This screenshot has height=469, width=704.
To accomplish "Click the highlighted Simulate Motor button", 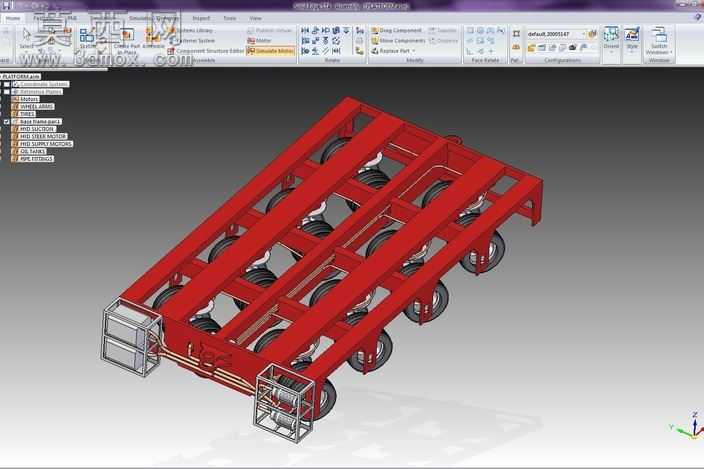I will 271,51.
